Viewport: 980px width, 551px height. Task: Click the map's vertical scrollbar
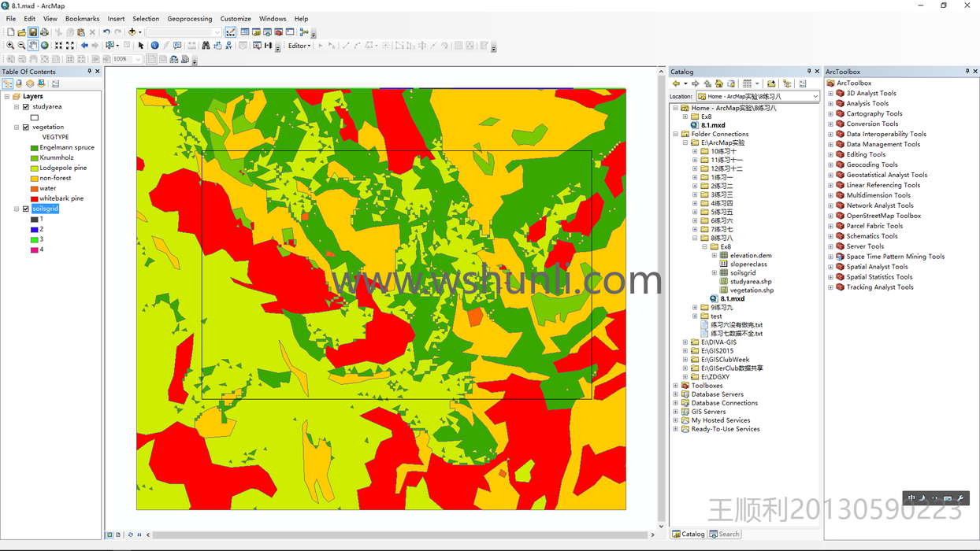[662, 299]
